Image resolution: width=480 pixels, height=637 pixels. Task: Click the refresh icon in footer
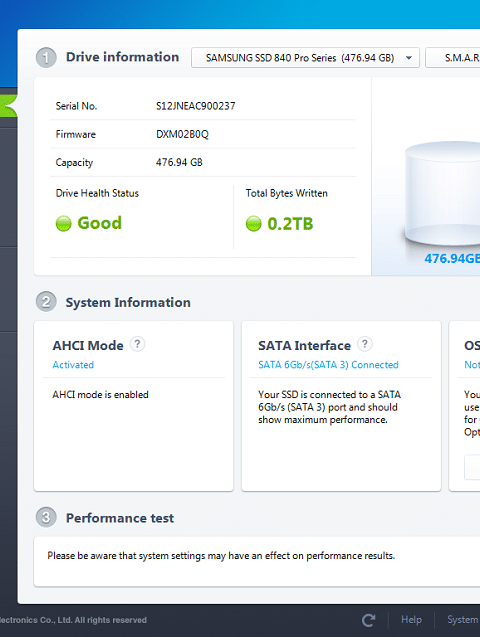point(369,620)
